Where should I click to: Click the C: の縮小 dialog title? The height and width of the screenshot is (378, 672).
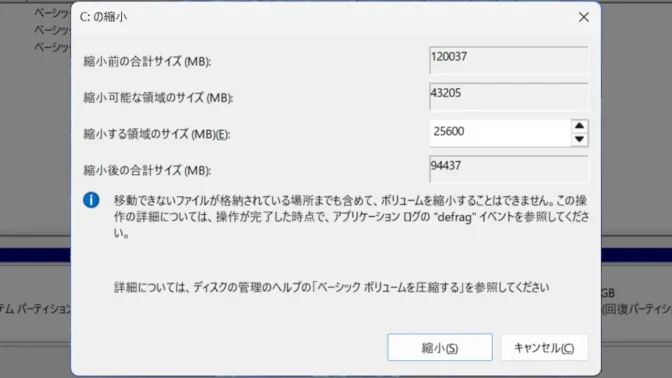[x=103, y=17]
